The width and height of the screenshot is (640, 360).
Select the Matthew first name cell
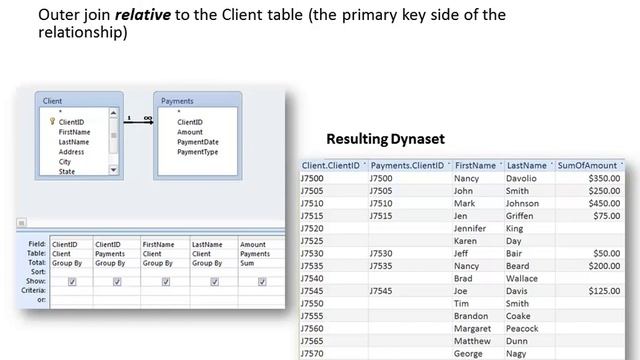coord(478,341)
